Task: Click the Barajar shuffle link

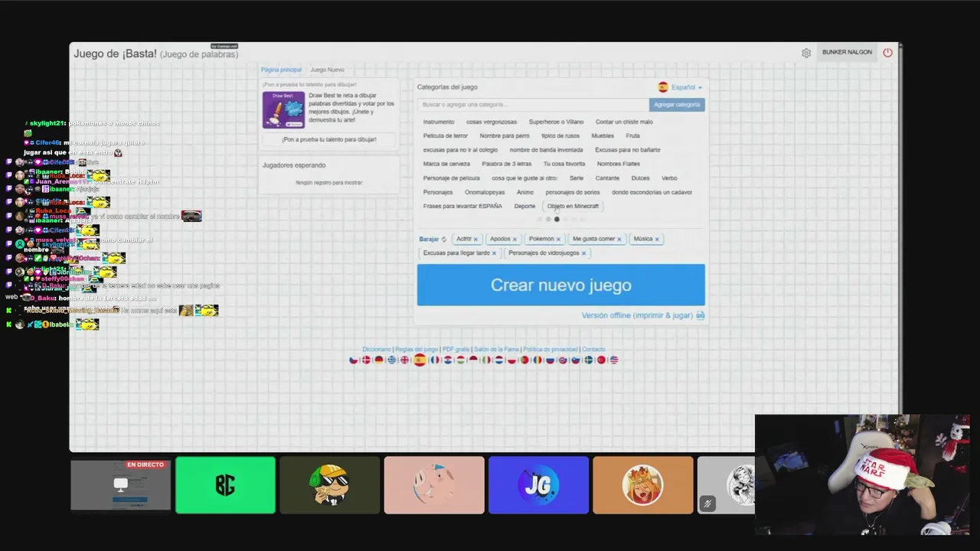Action: [x=429, y=240]
